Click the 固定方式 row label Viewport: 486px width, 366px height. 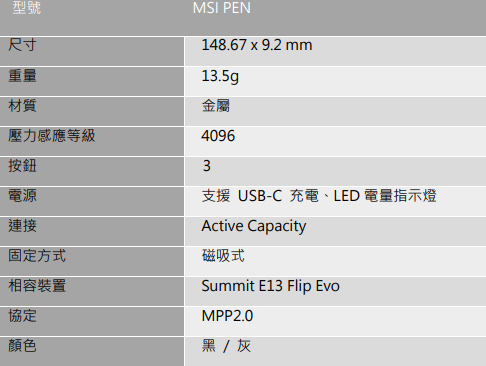(37, 256)
